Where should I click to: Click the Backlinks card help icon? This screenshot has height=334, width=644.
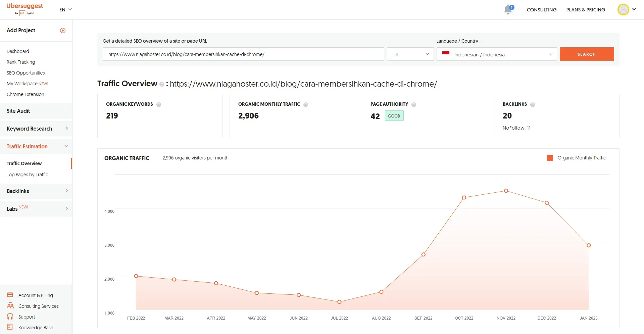533,105
